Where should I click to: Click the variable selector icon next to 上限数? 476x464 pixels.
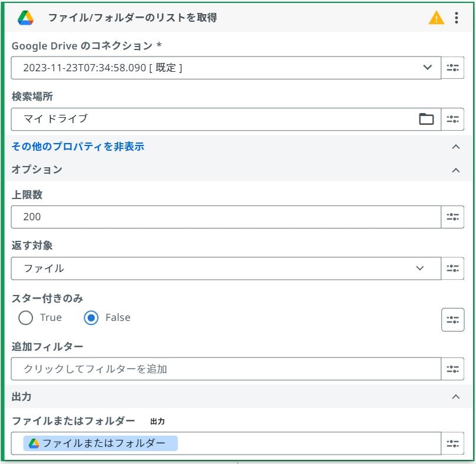click(453, 217)
